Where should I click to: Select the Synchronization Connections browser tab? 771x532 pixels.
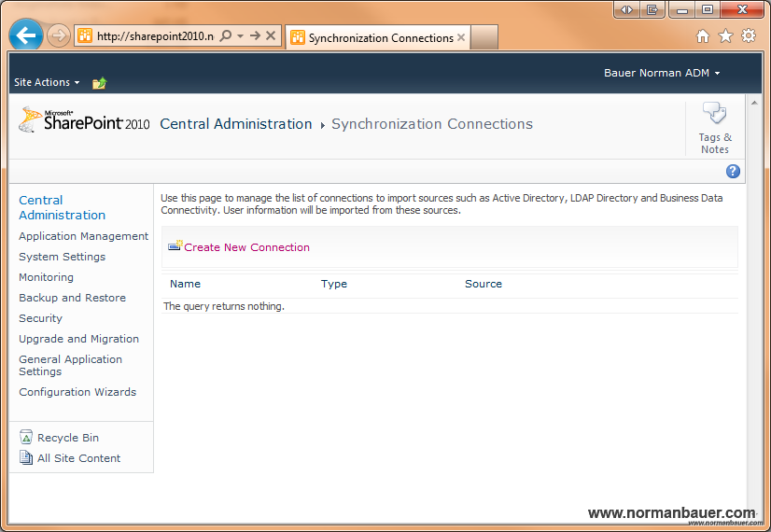coord(378,37)
